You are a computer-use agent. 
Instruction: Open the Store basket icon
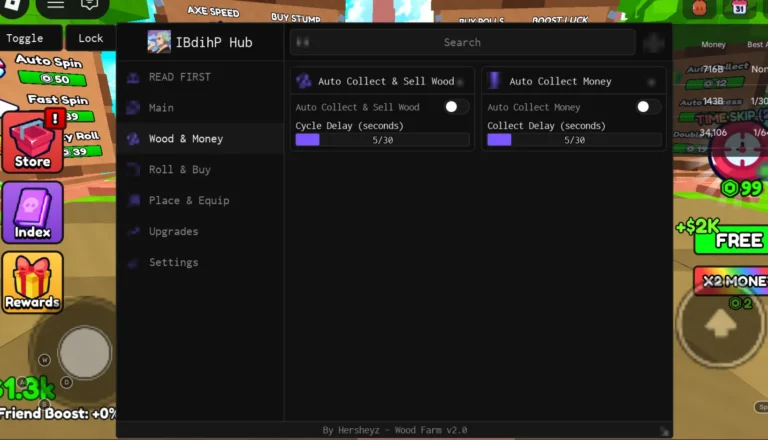coord(32,142)
